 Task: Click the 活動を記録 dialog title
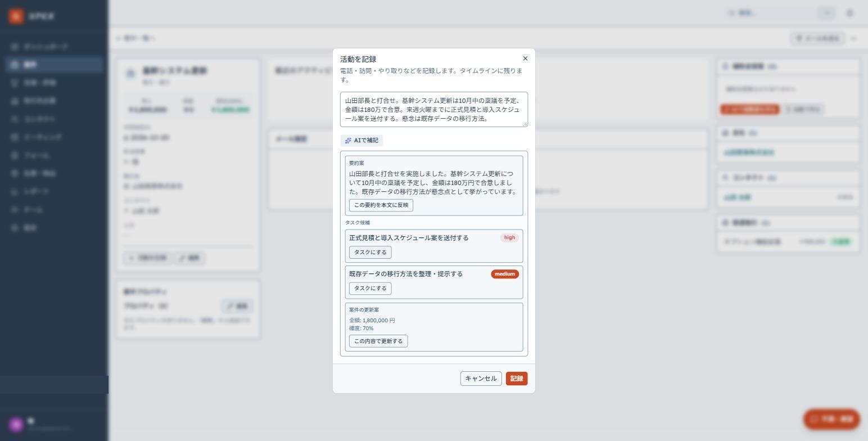(x=358, y=59)
